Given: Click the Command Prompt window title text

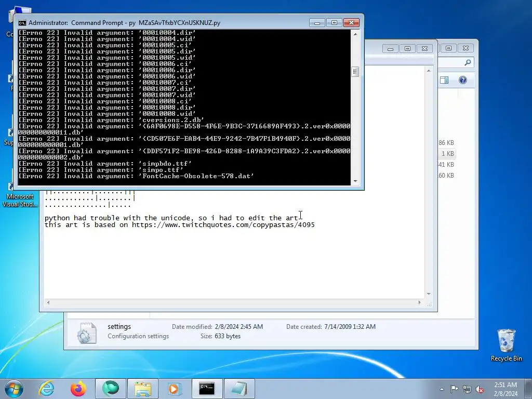Looking at the screenshot, I should [125, 23].
